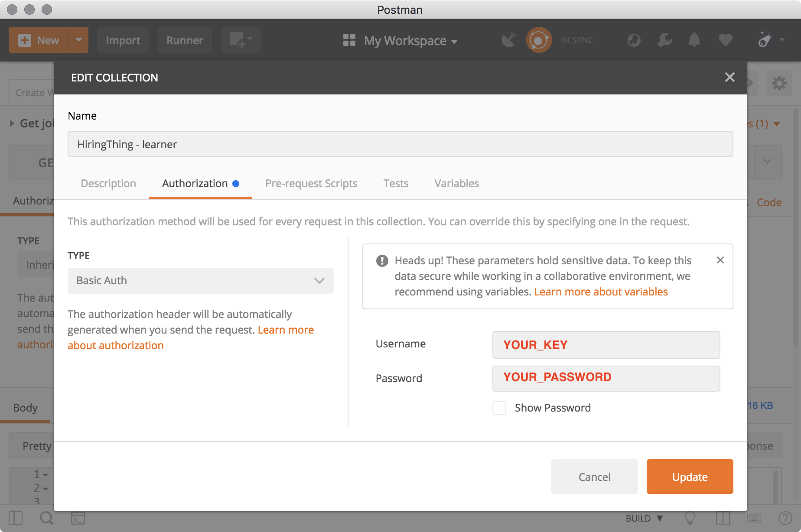The image size is (801, 532).
Task: Open the notifications bell icon
Action: tap(694, 40)
